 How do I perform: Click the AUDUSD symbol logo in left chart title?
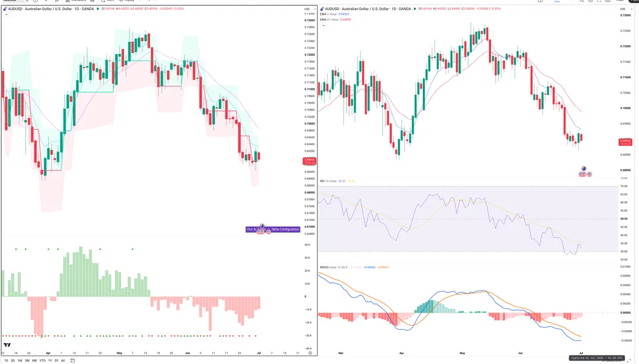pyautogui.click(x=5, y=10)
